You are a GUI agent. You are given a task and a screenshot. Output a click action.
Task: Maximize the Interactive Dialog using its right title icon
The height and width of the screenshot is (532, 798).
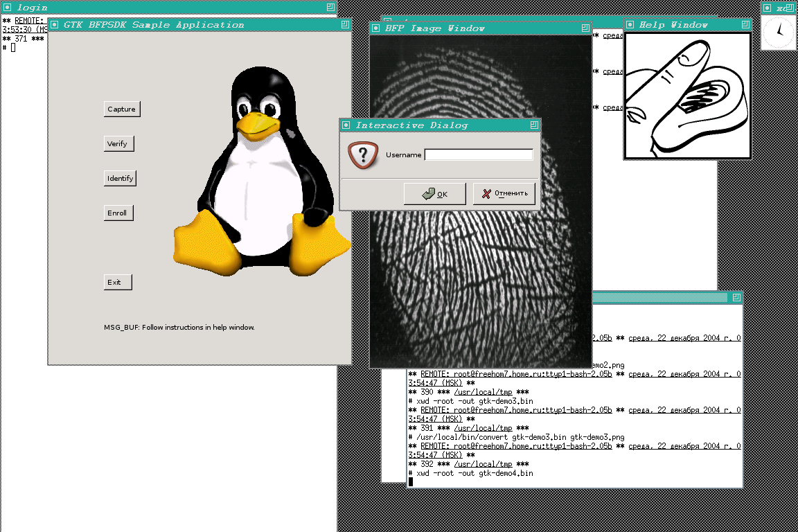tap(533, 125)
